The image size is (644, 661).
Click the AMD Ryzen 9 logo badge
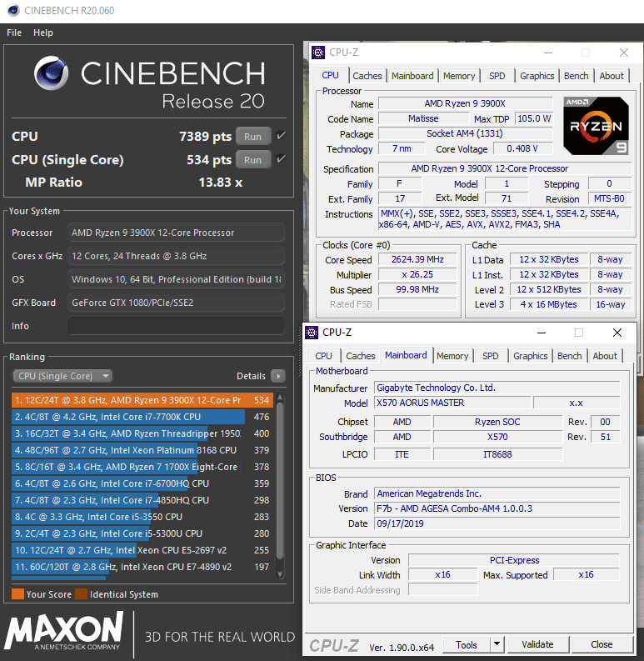(x=597, y=126)
